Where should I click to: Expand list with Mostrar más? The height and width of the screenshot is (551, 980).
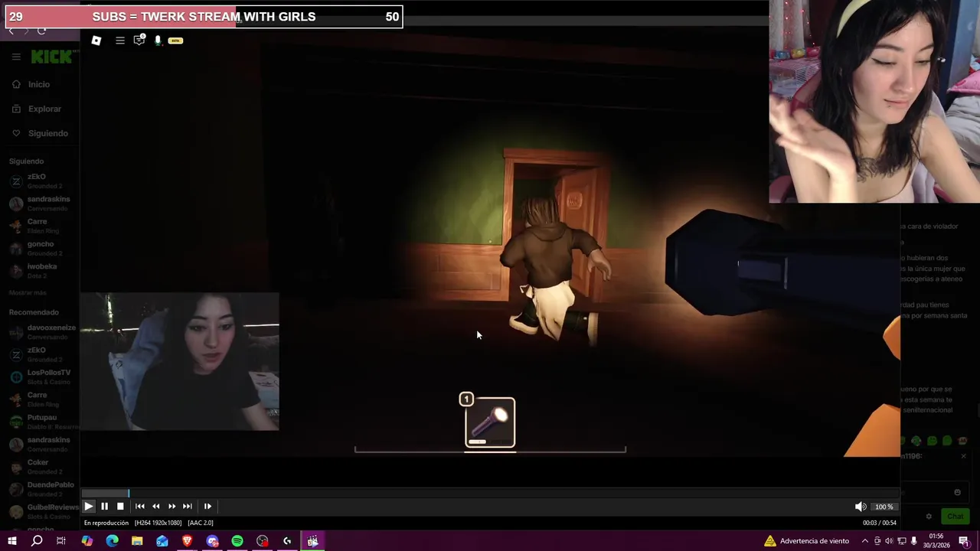click(x=28, y=293)
